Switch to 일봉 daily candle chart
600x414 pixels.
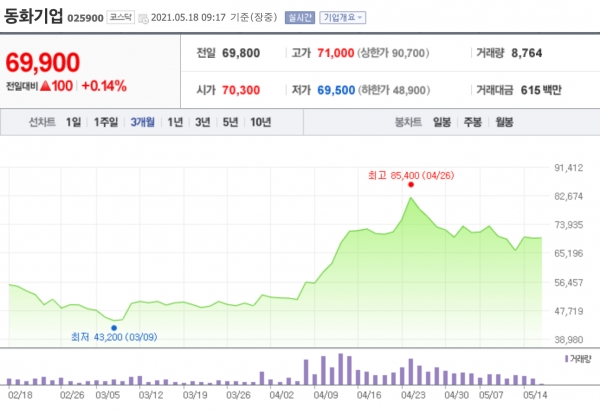coord(442,122)
